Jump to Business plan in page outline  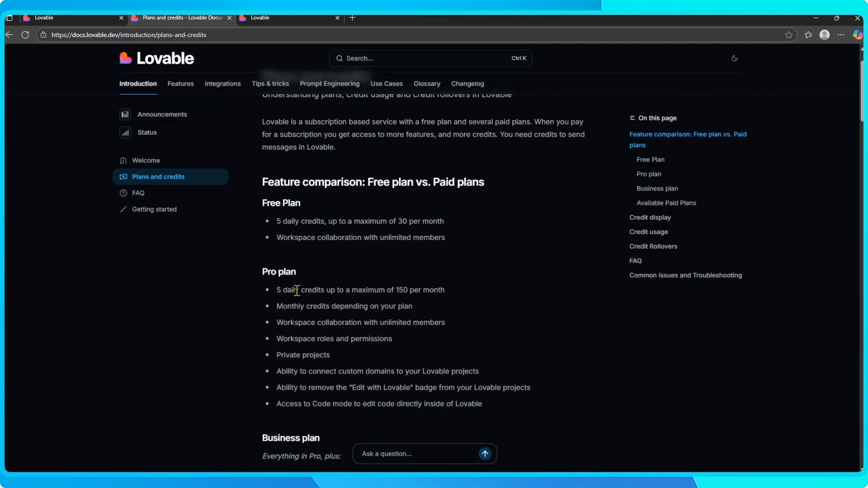coord(657,188)
